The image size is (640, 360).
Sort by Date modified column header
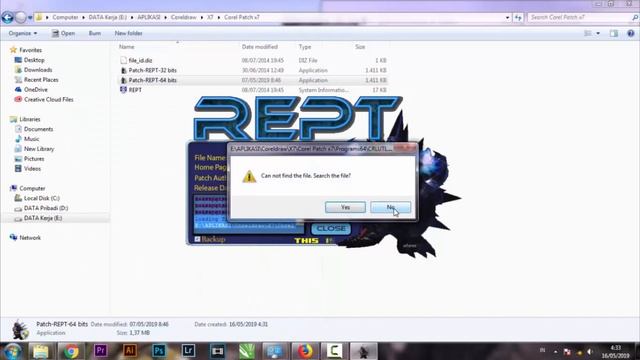pyautogui.click(x=260, y=47)
